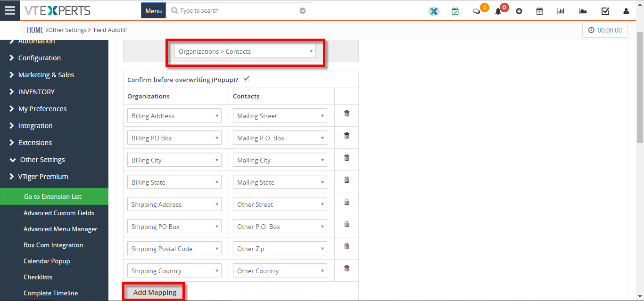
Task: Open the Mailing Street field dropdown
Action: click(x=280, y=116)
